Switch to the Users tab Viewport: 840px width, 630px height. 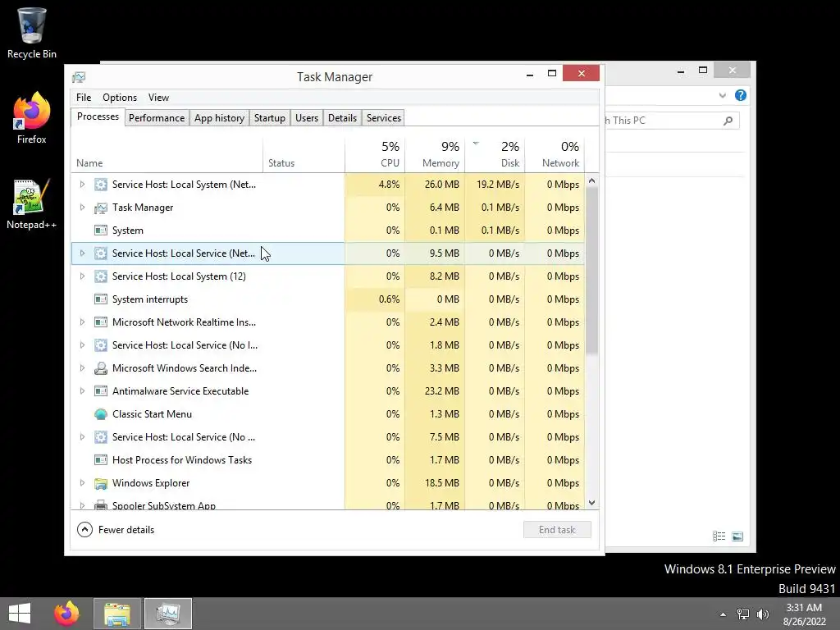pos(307,118)
